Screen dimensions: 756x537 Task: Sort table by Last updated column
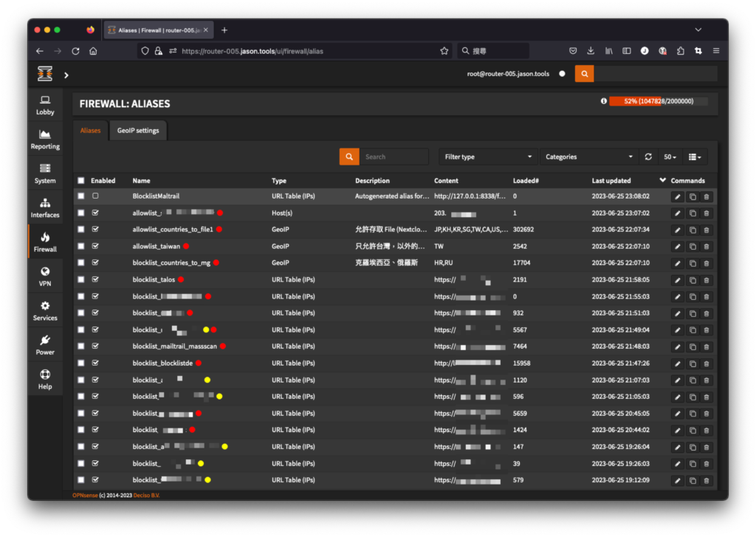click(x=611, y=180)
